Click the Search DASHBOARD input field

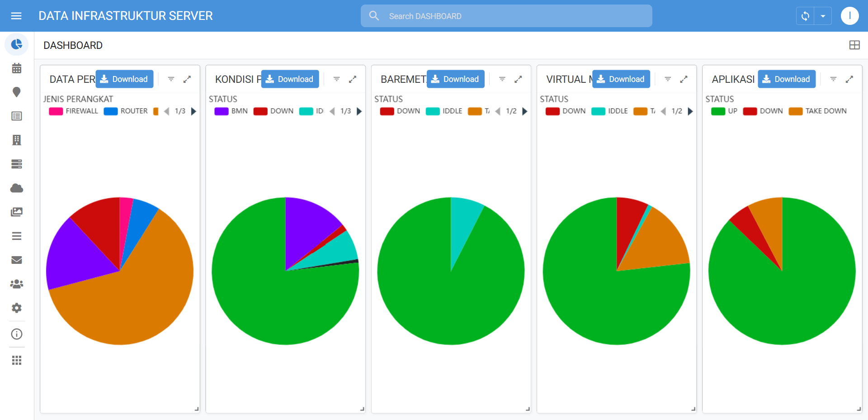click(506, 16)
